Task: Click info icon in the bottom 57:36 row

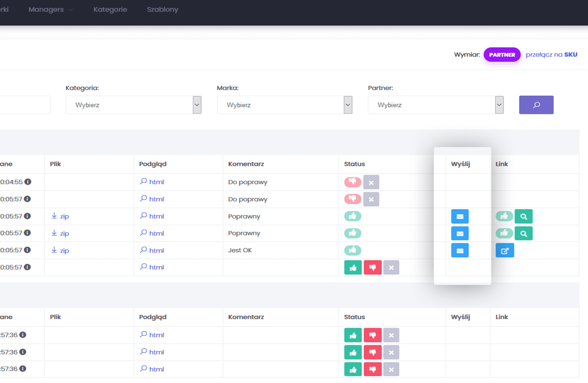Action: (23, 369)
